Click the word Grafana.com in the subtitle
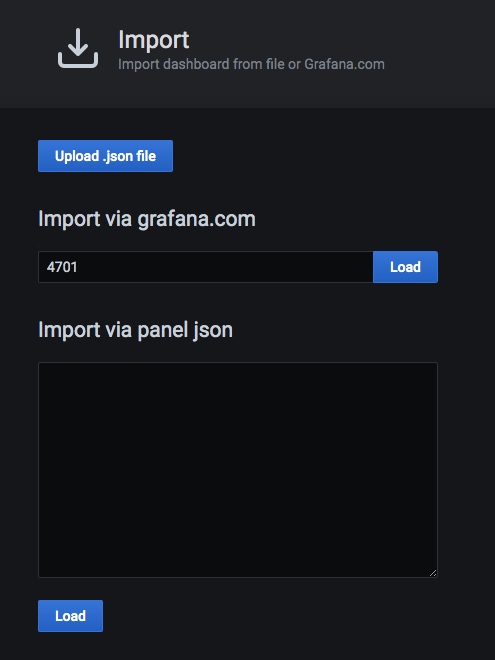 [x=344, y=64]
